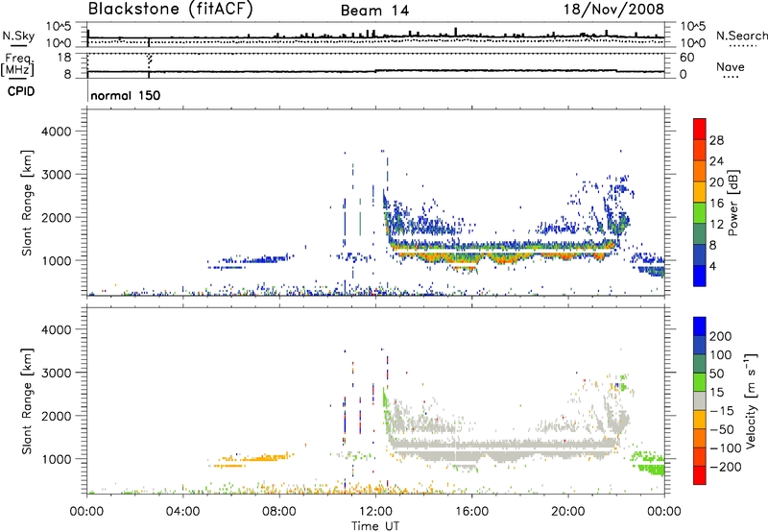
Task: Click the 'N.Search' legend label
Action: point(742,36)
